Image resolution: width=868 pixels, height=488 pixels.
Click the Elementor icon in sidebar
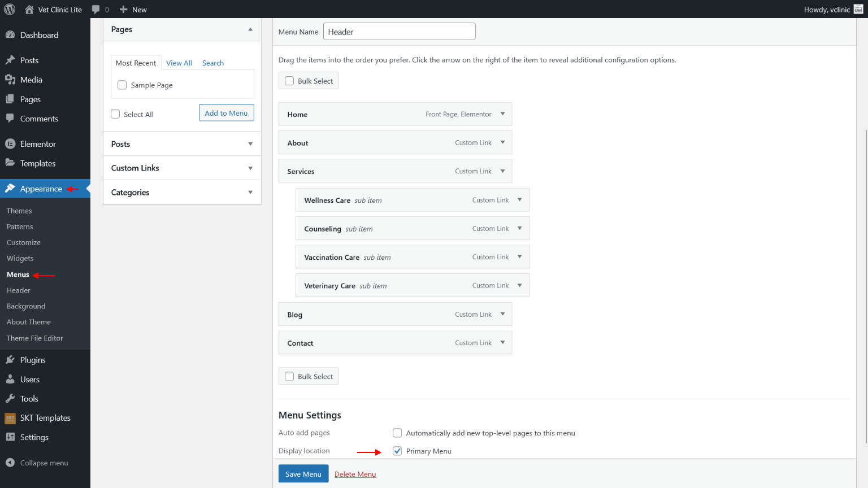click(10, 144)
